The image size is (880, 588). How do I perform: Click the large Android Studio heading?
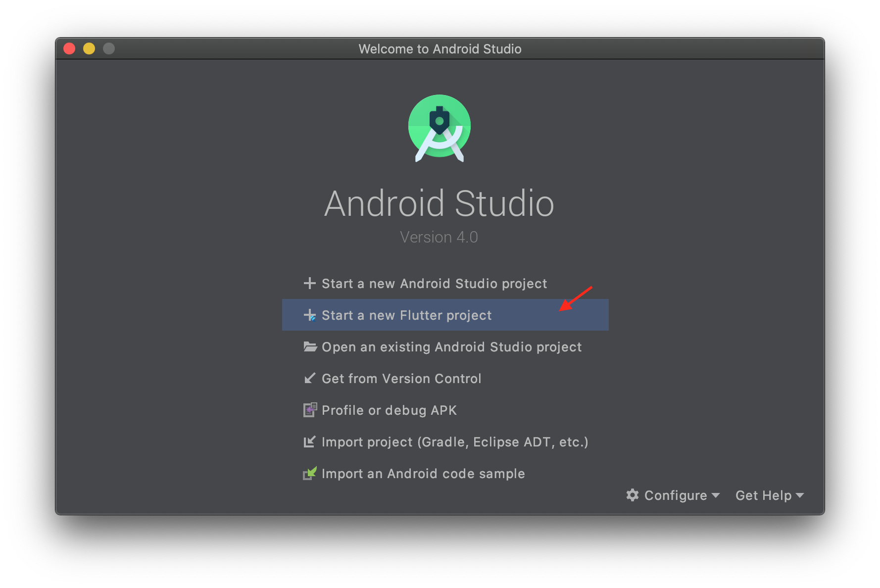439,203
